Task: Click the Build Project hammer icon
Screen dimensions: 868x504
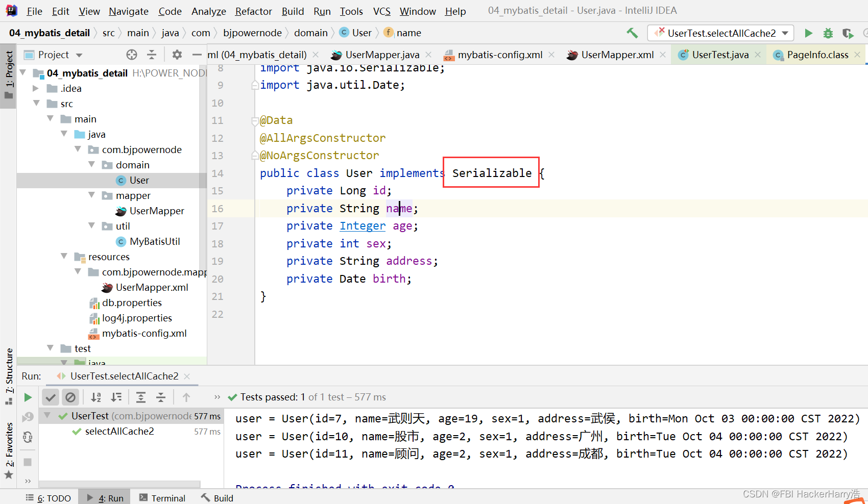Action: click(x=632, y=33)
